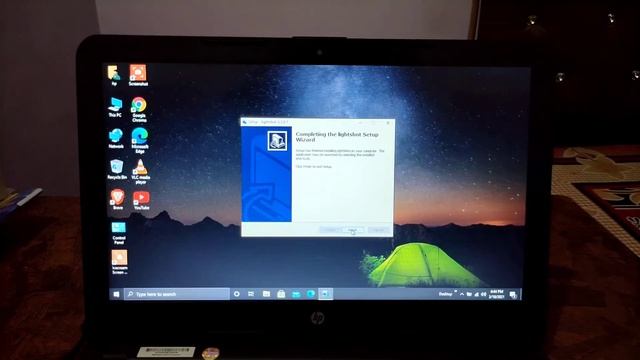Open the Network desktop icon

coord(116,138)
